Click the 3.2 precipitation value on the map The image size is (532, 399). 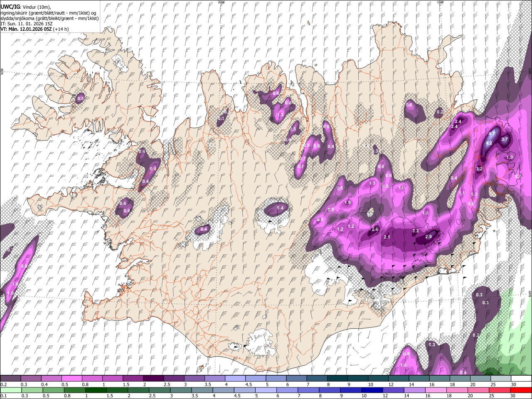pos(479,169)
